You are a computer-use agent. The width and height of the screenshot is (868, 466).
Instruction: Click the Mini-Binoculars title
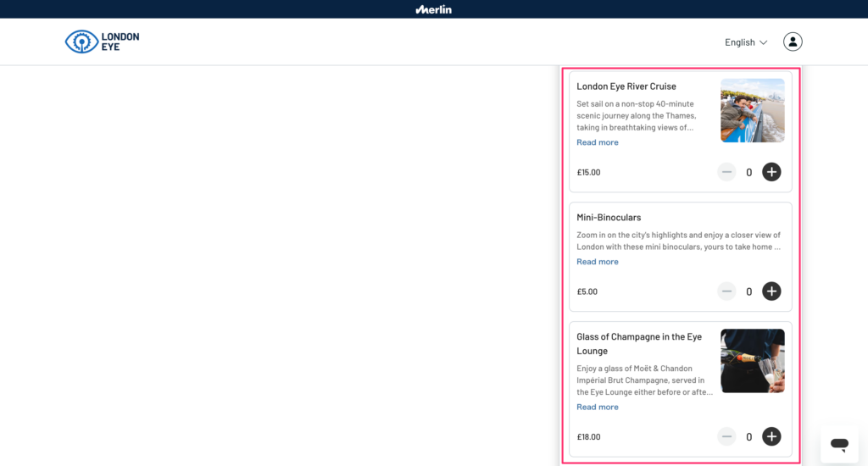tap(609, 218)
